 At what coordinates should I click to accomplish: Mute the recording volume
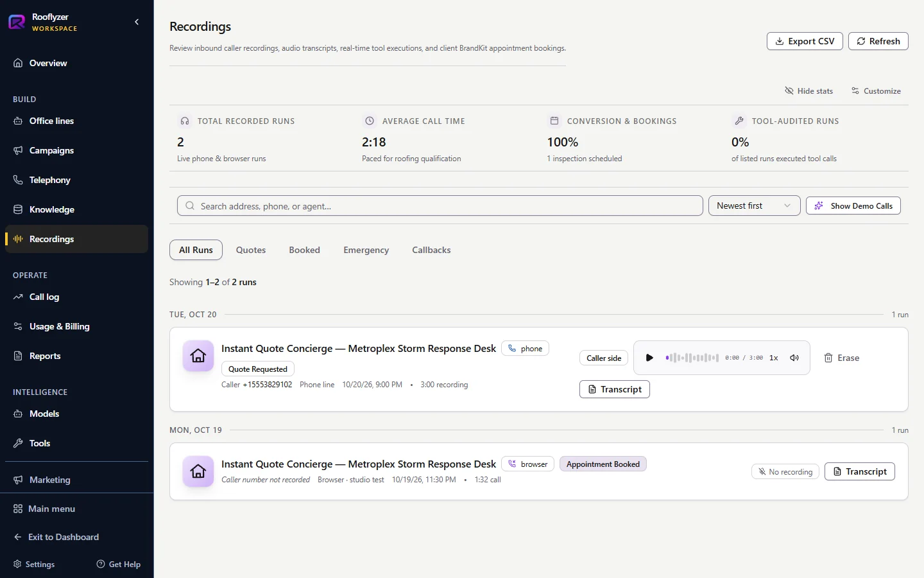click(x=794, y=358)
